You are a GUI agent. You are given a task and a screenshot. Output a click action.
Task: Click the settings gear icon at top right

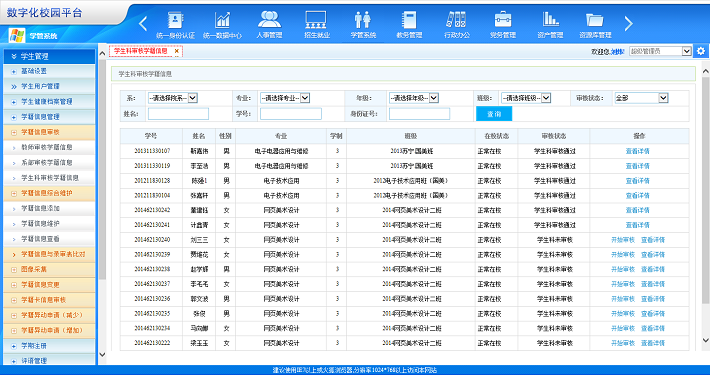click(701, 51)
